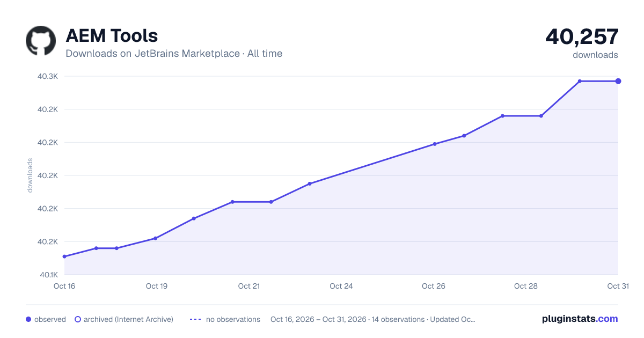This screenshot has height=338, width=644.
Task: Click the Oct 31 axis label
Action: 618,286
